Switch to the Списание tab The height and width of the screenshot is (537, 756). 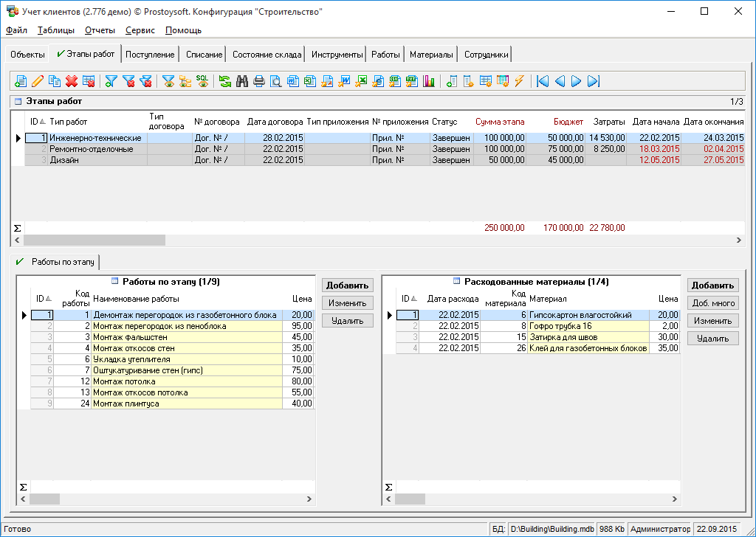[204, 55]
